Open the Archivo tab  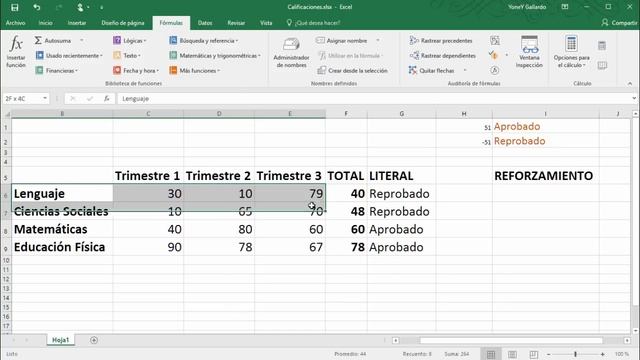[x=16, y=23]
